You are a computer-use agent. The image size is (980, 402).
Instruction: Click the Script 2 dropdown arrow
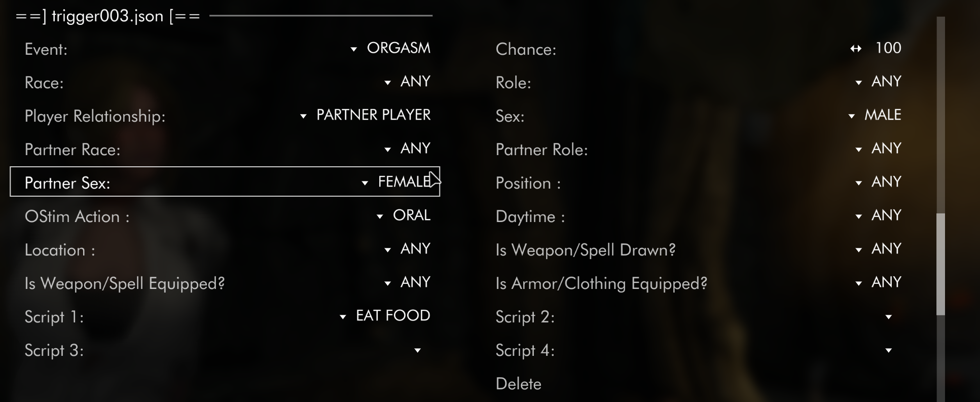point(888,317)
